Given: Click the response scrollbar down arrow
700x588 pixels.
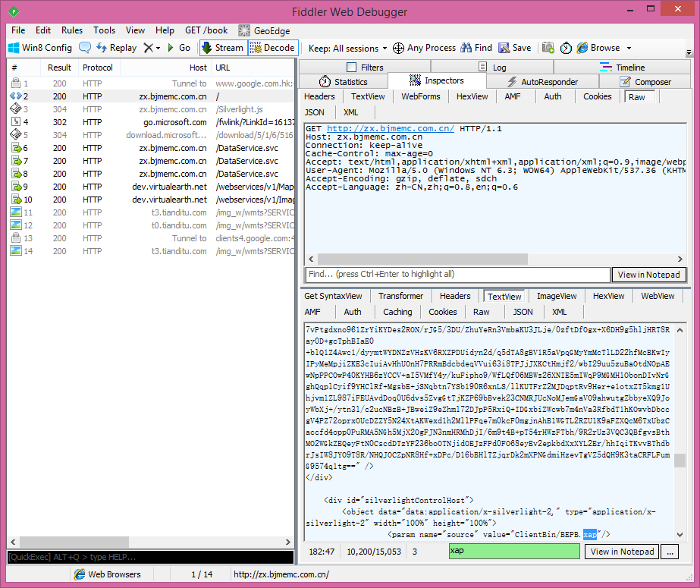Looking at the screenshot, I should click(x=680, y=534).
